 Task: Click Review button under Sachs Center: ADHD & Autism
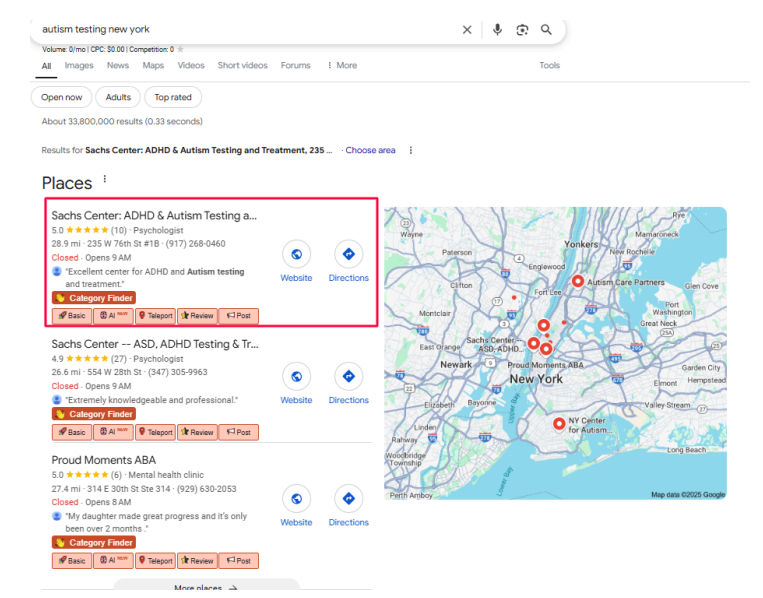(x=197, y=316)
